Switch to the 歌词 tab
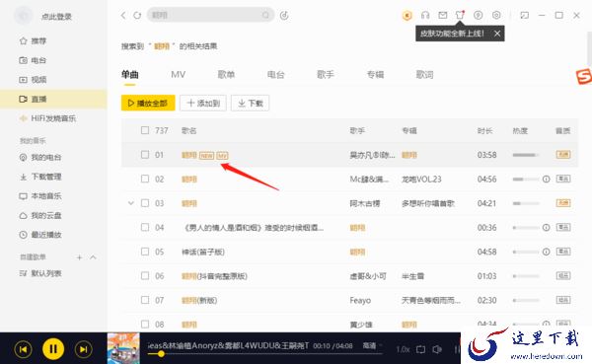Screen dimensions: 592x364 tap(424, 74)
